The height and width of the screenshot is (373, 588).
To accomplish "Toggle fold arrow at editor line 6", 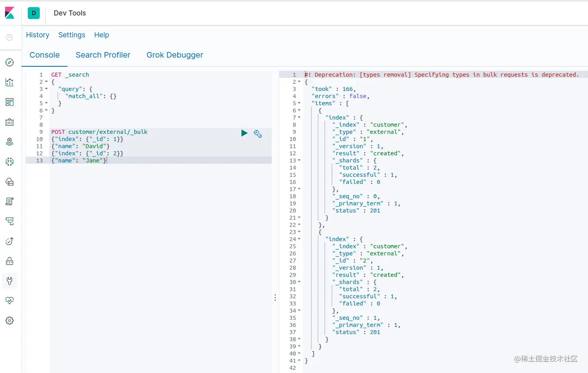I will pos(46,110).
